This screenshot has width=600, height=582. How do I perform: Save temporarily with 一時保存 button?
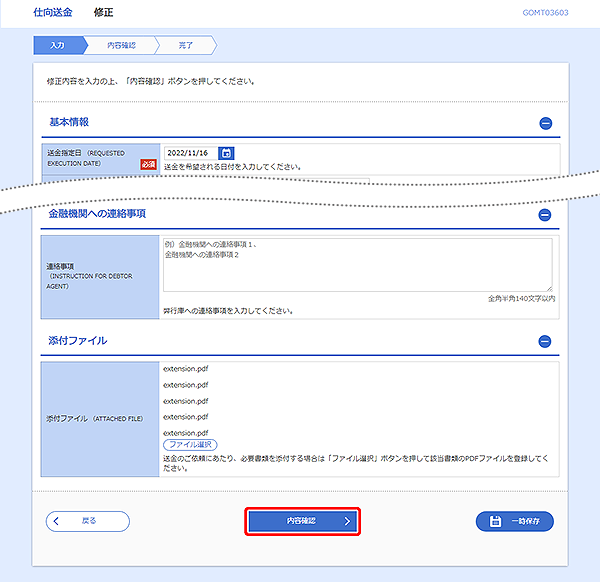515,521
